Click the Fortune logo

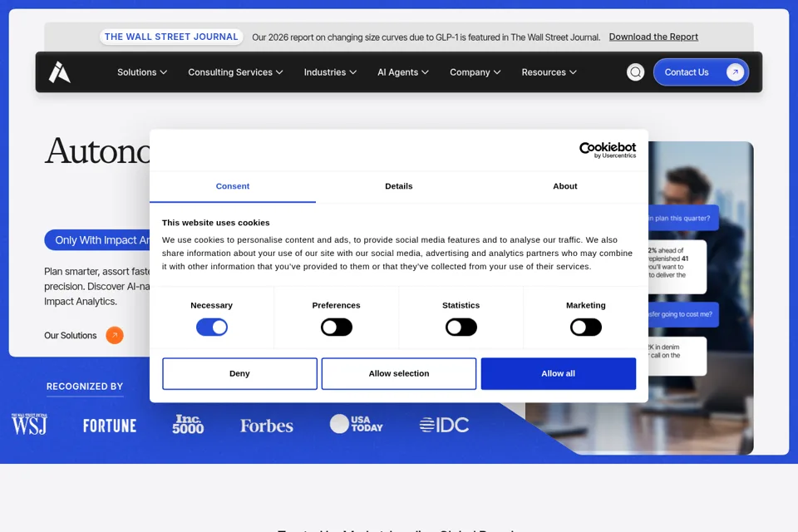[x=110, y=426]
